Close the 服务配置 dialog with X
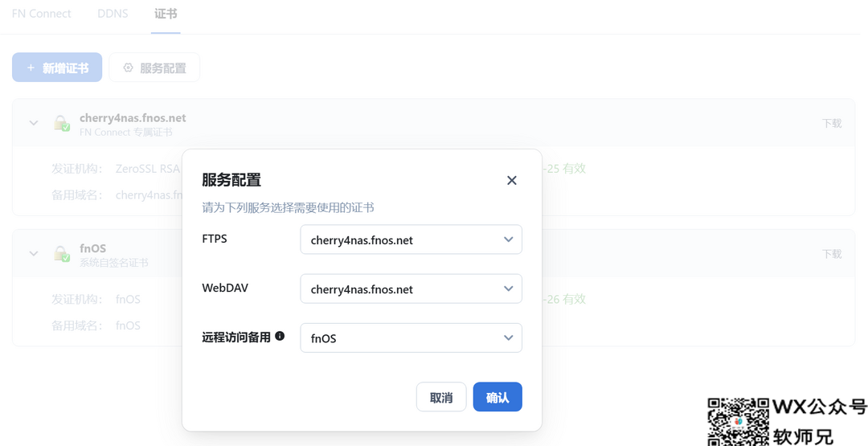Viewport: 868px width, 446px height. coord(511,180)
